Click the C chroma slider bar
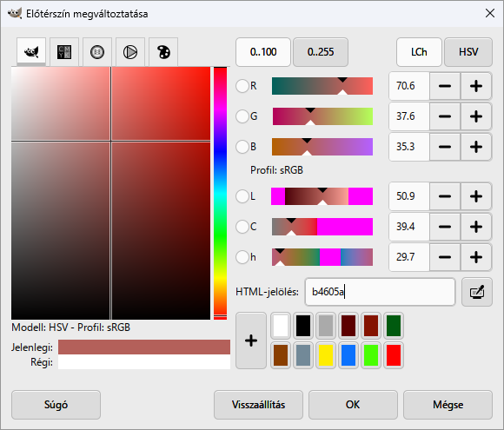Screen dimensions: 504x430 click(322, 227)
